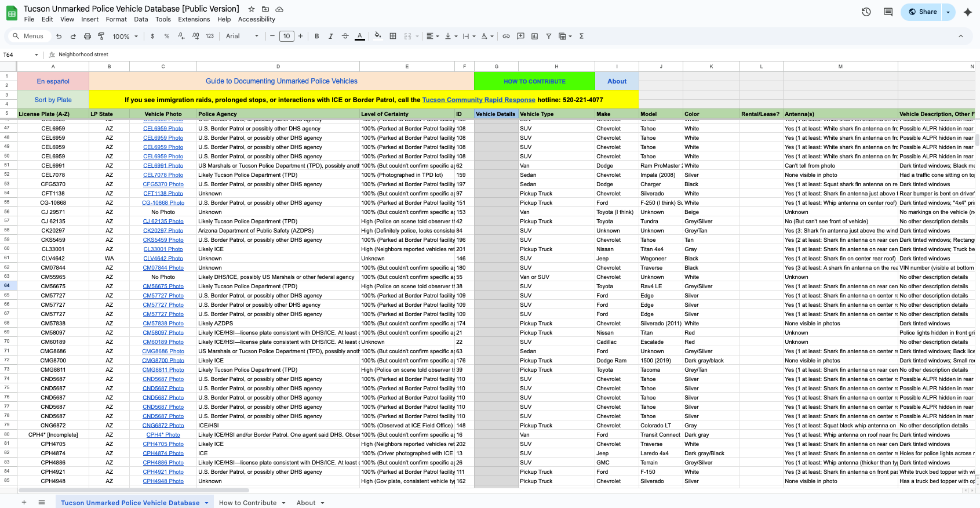Open the Data menu
This screenshot has width=980, height=508.
point(141,19)
